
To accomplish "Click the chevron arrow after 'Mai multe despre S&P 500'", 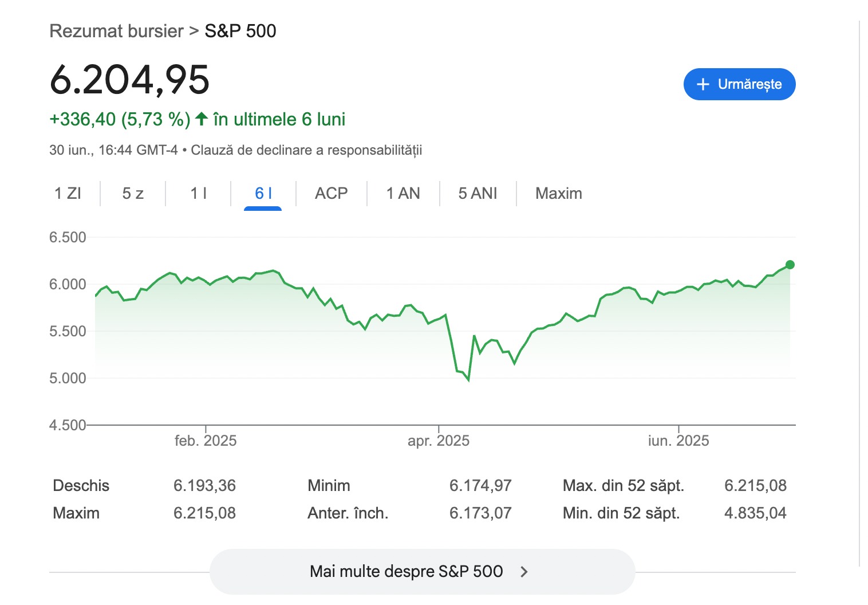I will [524, 571].
